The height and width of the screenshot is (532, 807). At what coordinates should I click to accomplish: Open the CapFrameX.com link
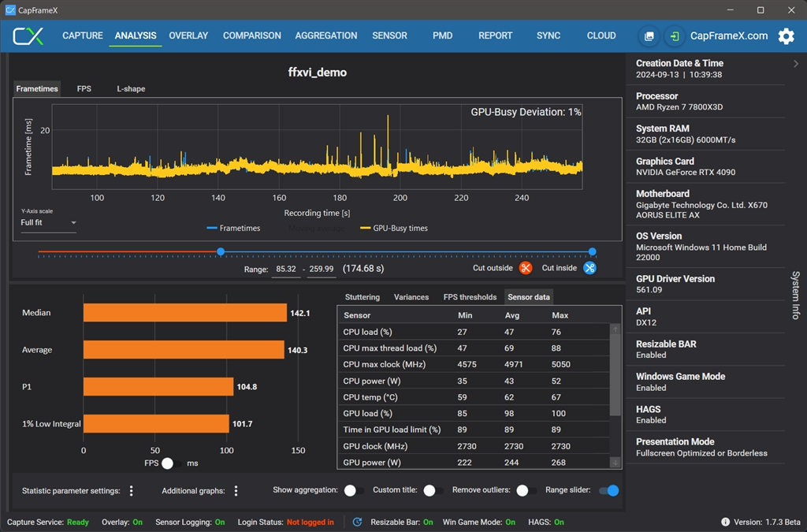click(728, 36)
